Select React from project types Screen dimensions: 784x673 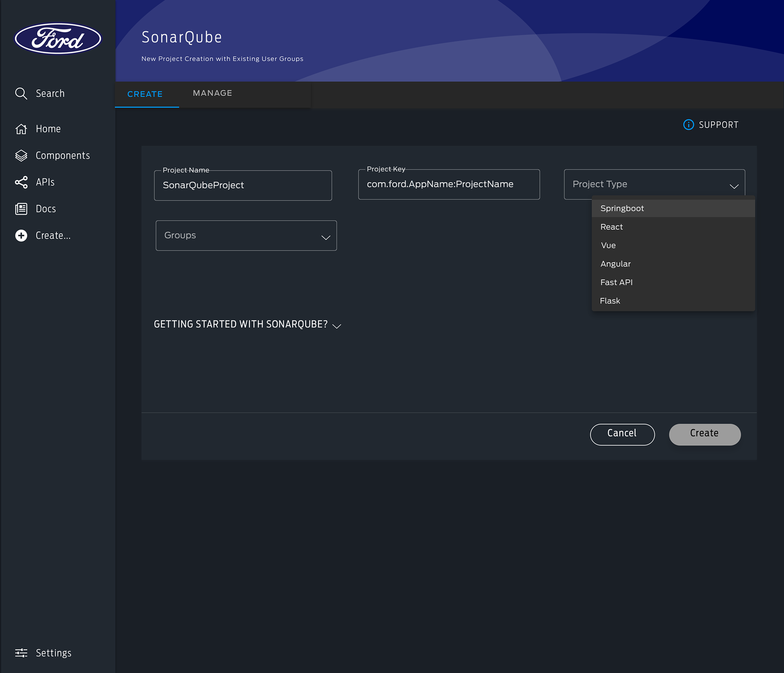coord(673,227)
